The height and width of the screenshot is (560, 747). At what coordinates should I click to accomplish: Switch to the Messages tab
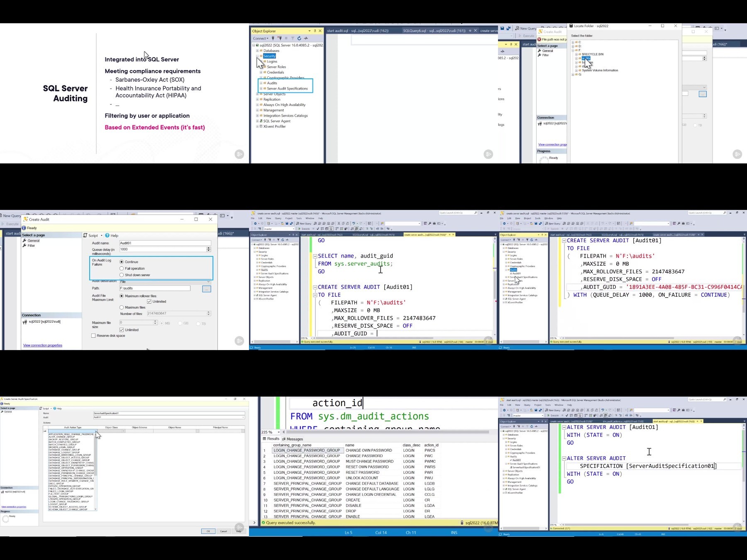tap(293, 439)
